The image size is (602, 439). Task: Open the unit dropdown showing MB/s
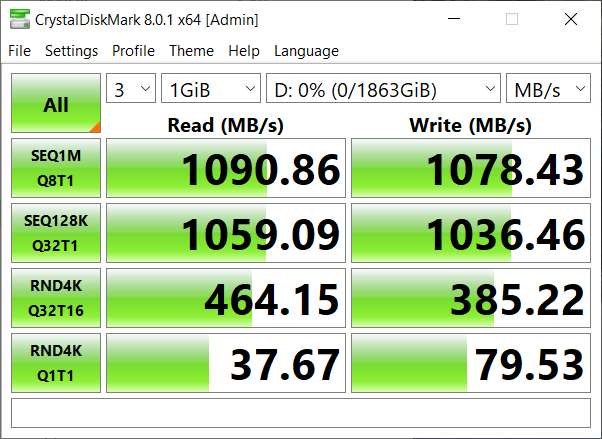[x=548, y=88]
